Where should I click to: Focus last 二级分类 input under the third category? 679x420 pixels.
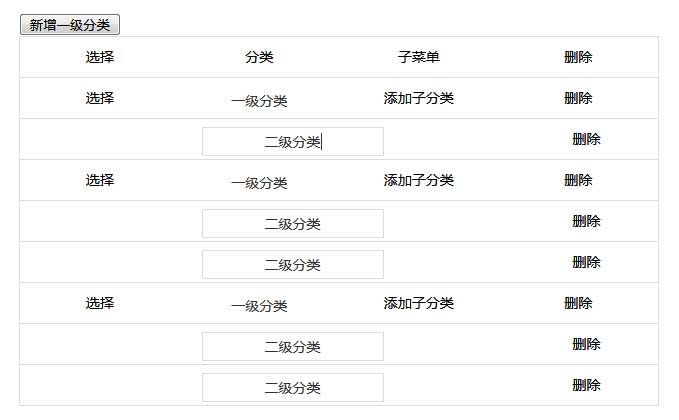292,388
